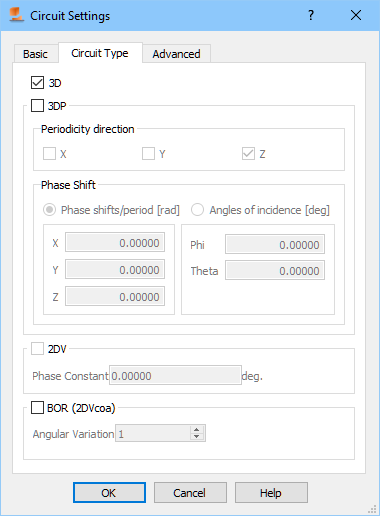This screenshot has height=516, width=380.
Task: Click the question mark help icon
Action: tap(311, 15)
